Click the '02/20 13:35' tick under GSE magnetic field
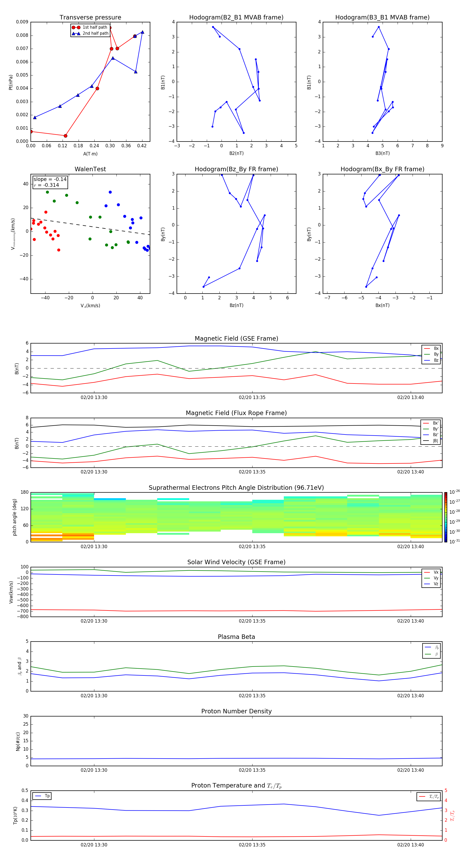The image size is (473, 868). pos(252,397)
